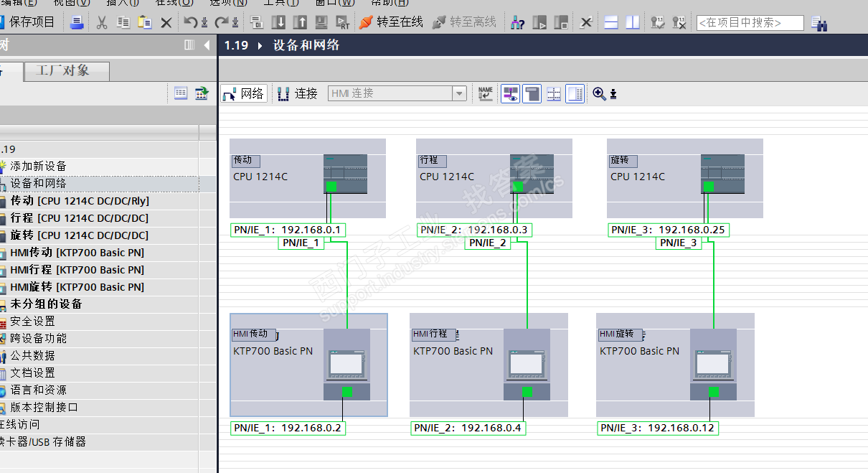The width and height of the screenshot is (868, 473).
Task: Click the Accessible devices icon
Action: tap(517, 22)
